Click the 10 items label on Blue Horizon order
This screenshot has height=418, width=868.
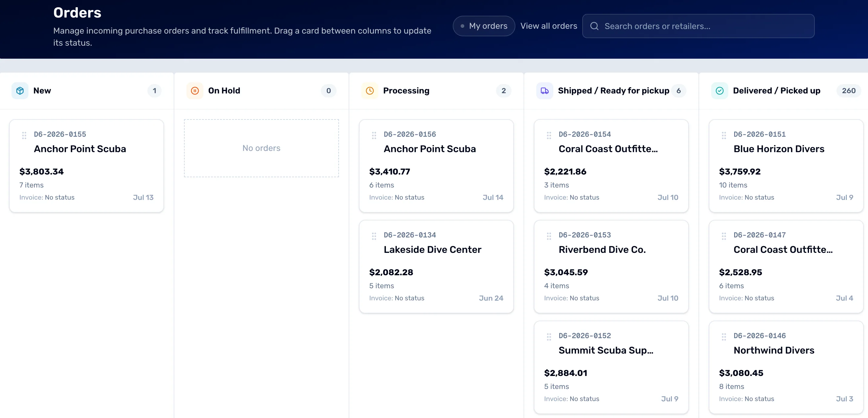(x=733, y=185)
